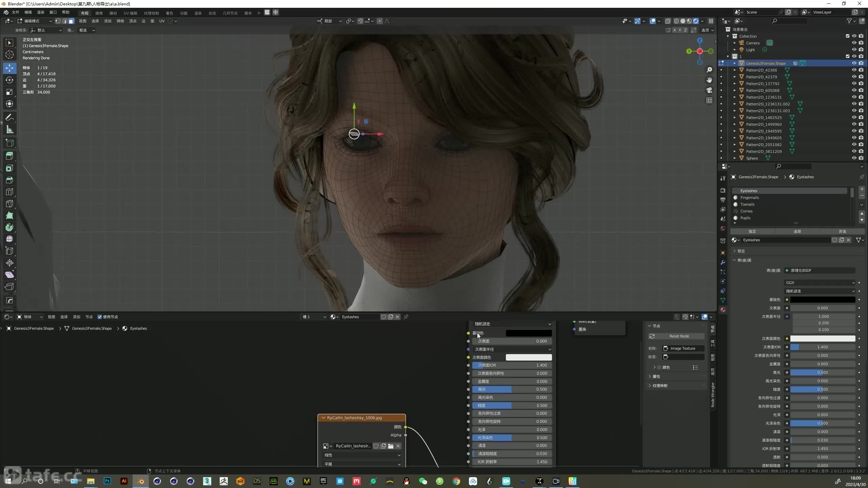The image size is (868, 488).
Task: Open Node menu in node editor header
Action: (89, 317)
